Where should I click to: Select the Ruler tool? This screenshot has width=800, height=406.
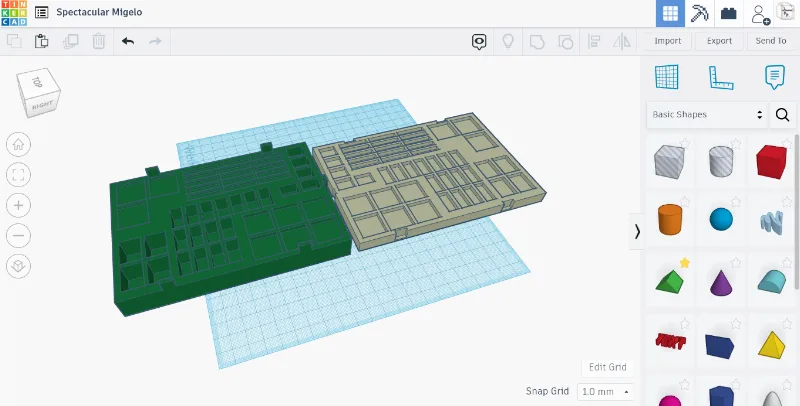pyautogui.click(x=720, y=78)
